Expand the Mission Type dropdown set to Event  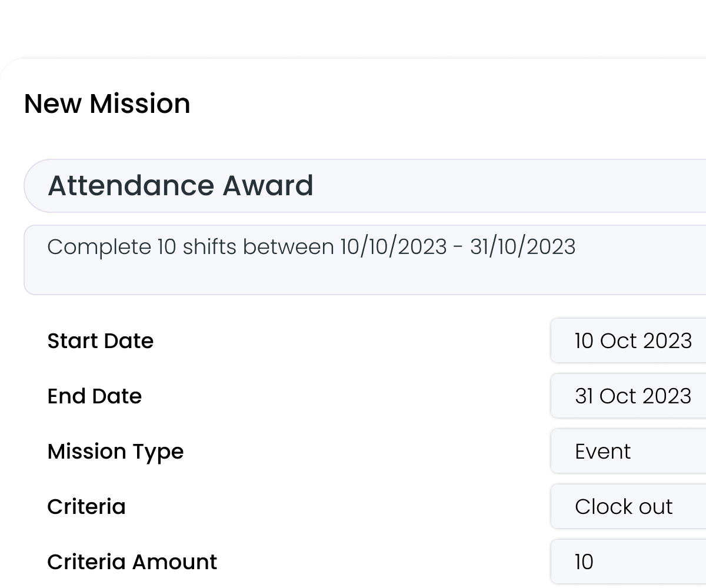pyautogui.click(x=628, y=452)
